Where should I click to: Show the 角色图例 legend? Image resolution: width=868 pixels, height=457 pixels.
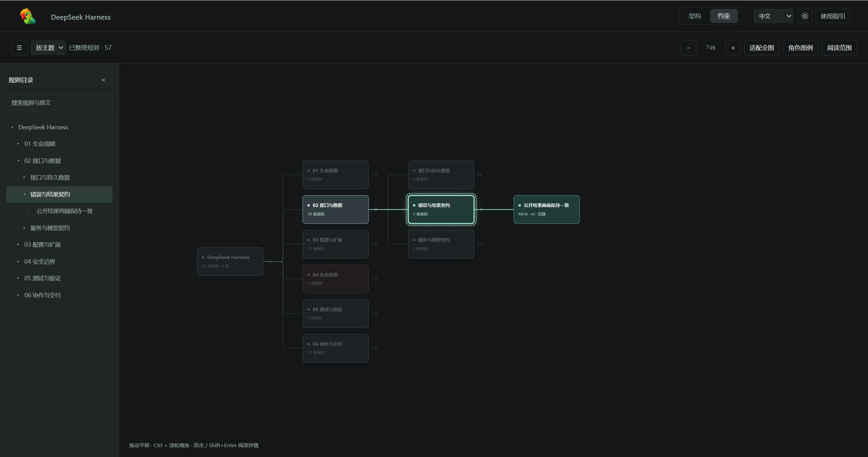tap(801, 48)
